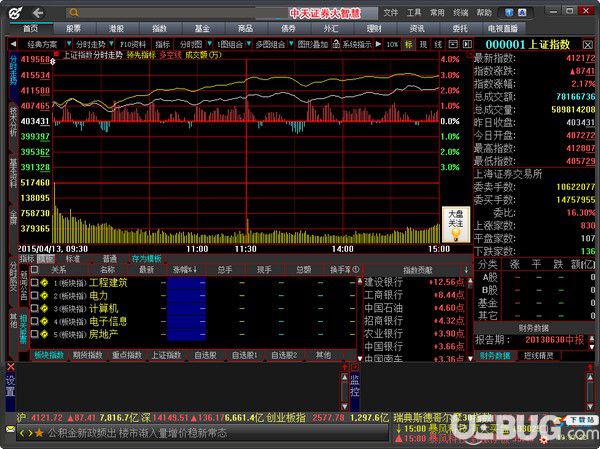Check the box for 电力 row

34,296
